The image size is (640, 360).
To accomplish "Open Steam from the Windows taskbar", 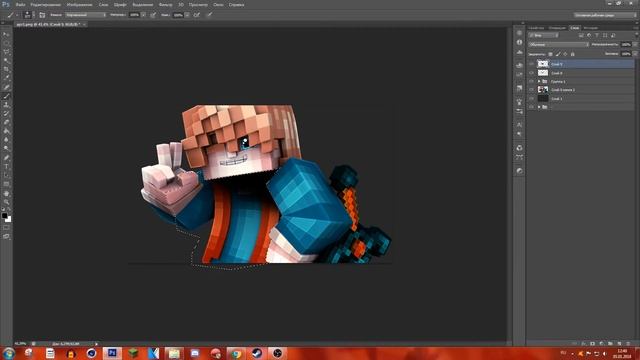I will [257, 353].
